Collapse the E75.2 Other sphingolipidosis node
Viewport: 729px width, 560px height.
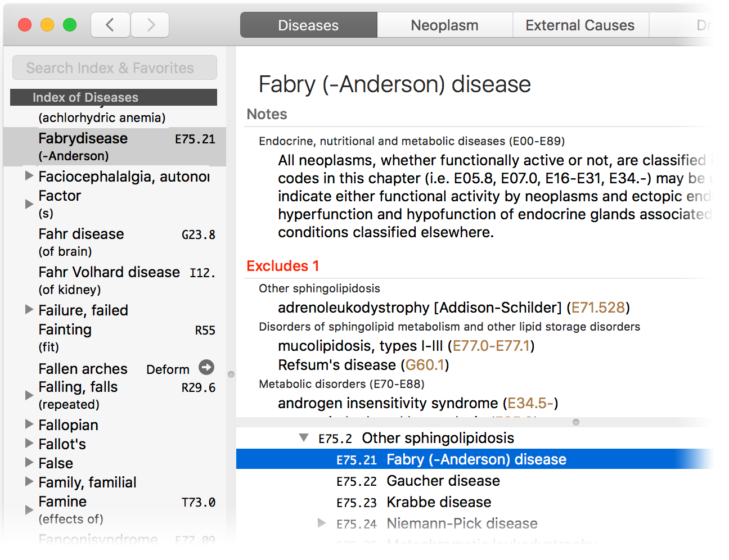click(x=304, y=437)
